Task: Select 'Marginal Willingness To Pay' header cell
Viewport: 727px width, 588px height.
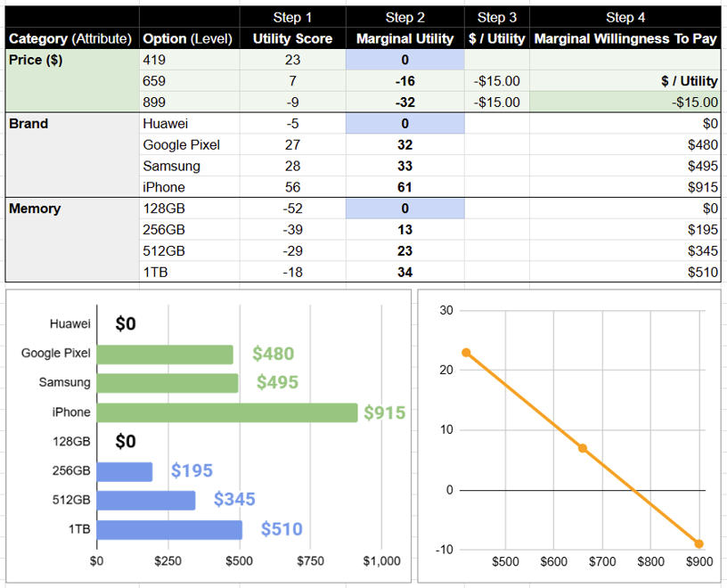Action: (x=625, y=38)
